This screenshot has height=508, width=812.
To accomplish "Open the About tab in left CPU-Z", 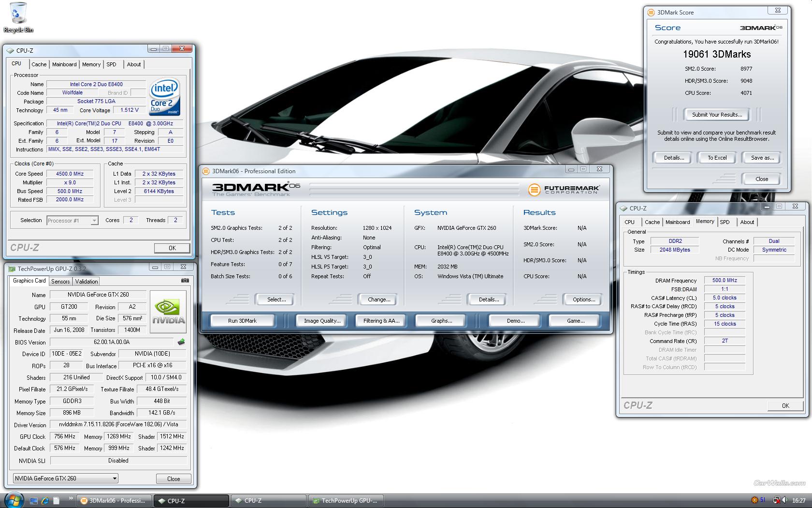I will [134, 64].
